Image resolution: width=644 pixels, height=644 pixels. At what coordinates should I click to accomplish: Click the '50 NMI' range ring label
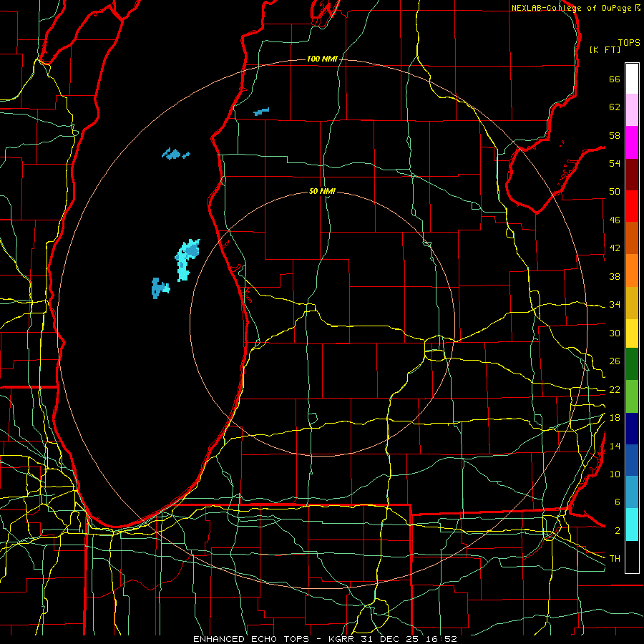tap(322, 191)
